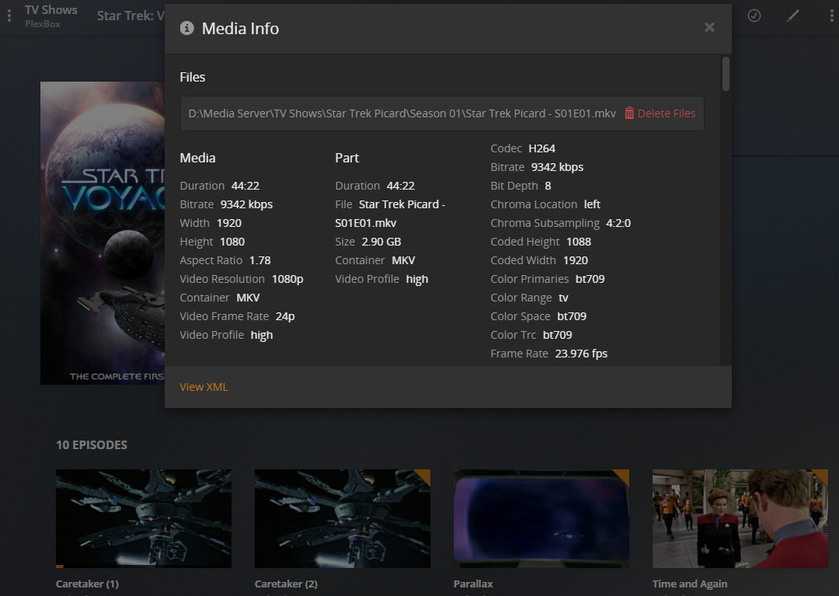Open the top-right more options menu
The height and width of the screenshot is (596, 839).
pyautogui.click(x=831, y=16)
